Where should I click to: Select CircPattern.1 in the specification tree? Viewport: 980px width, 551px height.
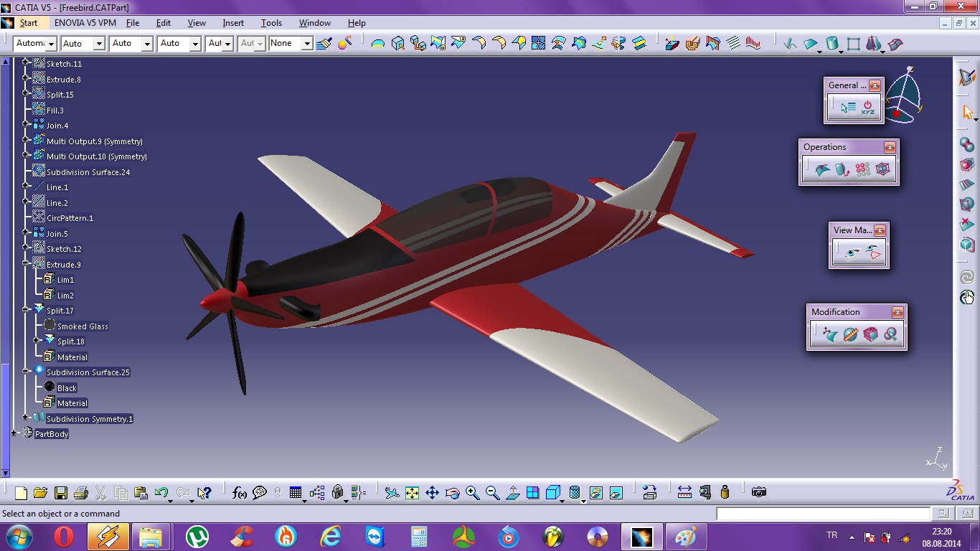coord(70,218)
